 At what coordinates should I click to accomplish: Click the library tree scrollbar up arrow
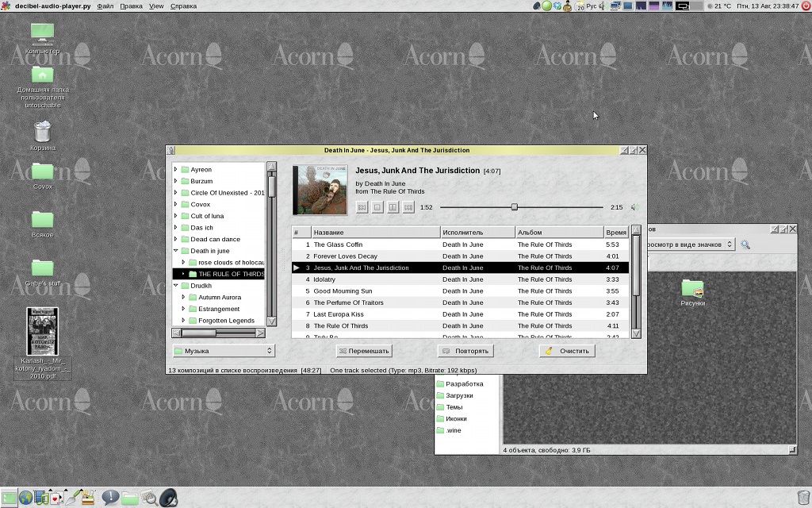271,167
